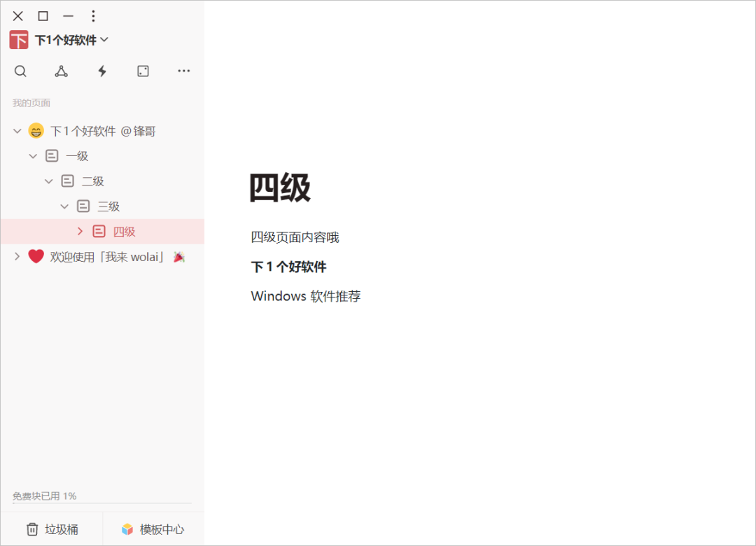Click the new page icon in the toolbar
The width and height of the screenshot is (756, 546).
[143, 71]
